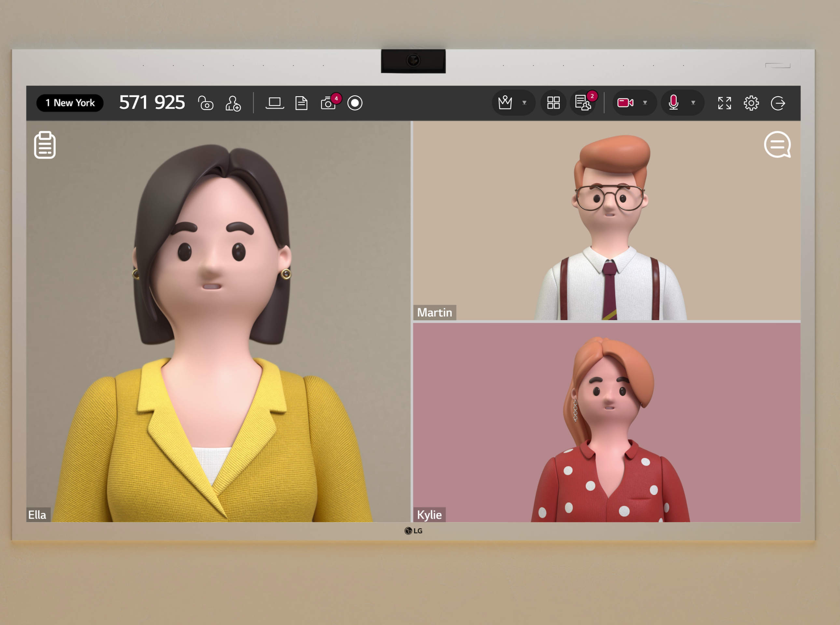Expand the camera options dropdown arrow

coord(645,103)
